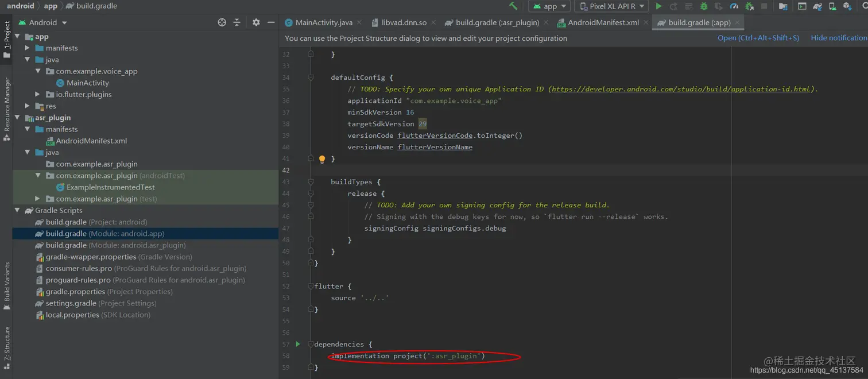868x379 pixels.
Task: Click Hide notification link
Action: [839, 38]
